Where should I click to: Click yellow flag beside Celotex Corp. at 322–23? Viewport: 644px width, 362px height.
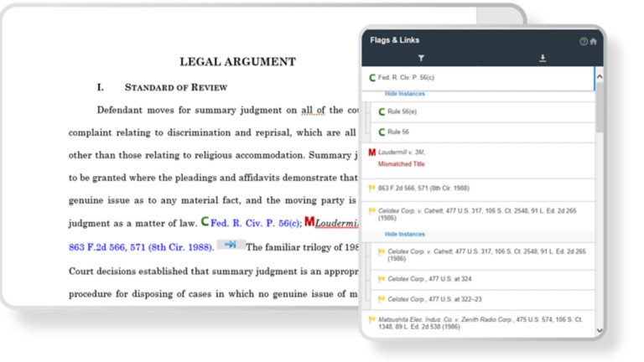(382, 299)
